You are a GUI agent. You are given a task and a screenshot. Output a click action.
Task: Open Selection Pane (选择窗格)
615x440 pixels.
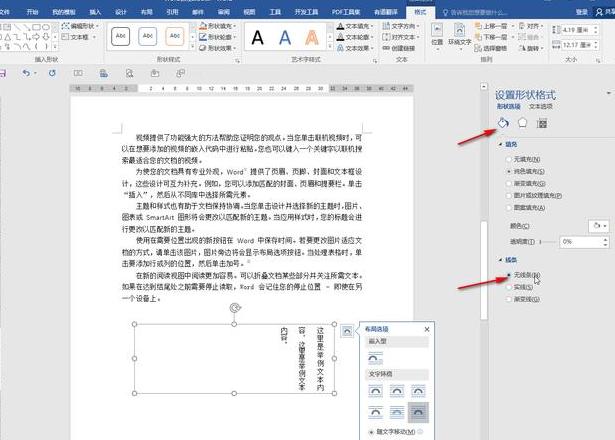[x=491, y=48]
